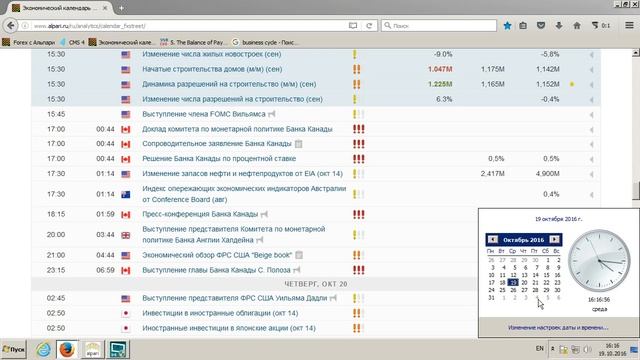Expand row arrow for Индекс опережающих индикаторов Австралии
The image size is (640, 360).
pyautogui.click(x=591, y=194)
